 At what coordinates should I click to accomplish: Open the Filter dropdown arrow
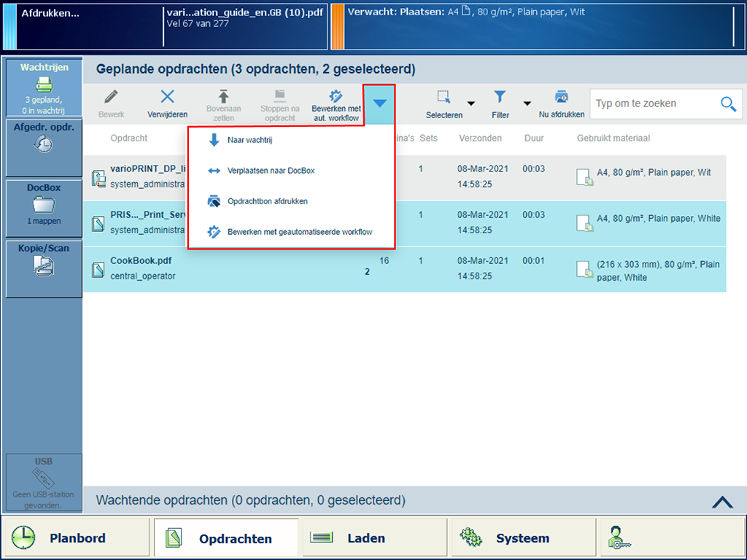pos(527,104)
